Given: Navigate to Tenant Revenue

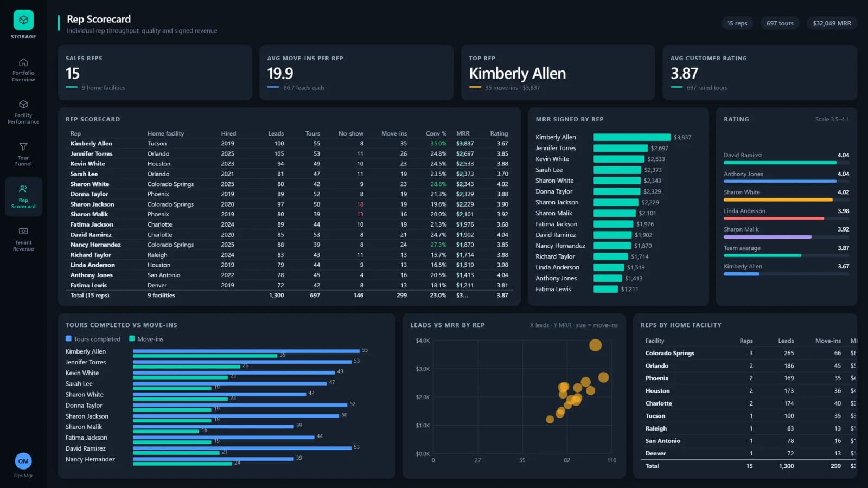Looking at the screenshot, I should (23, 239).
